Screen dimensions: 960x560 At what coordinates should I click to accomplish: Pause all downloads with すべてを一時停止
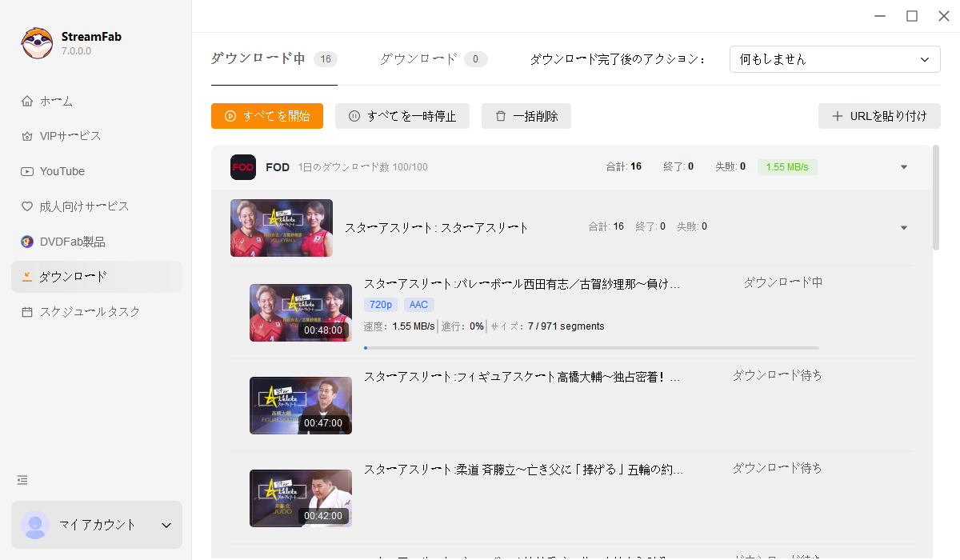click(402, 115)
